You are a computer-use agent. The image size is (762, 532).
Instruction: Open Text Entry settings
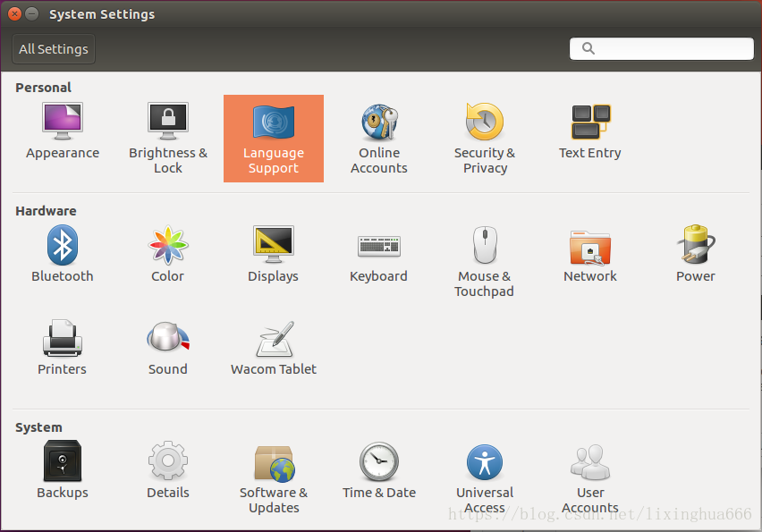(x=590, y=131)
